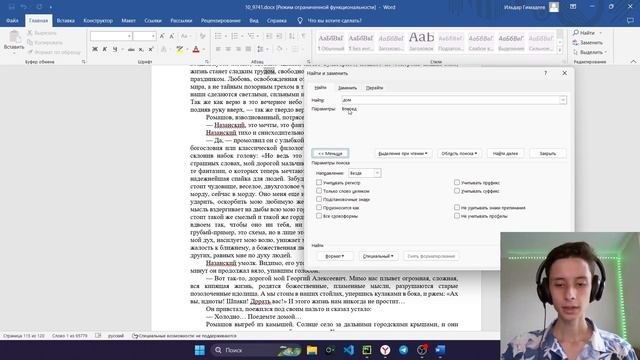Open the 'Специальный' dropdown button
This screenshot has height=360, width=640.
pyautogui.click(x=378, y=256)
